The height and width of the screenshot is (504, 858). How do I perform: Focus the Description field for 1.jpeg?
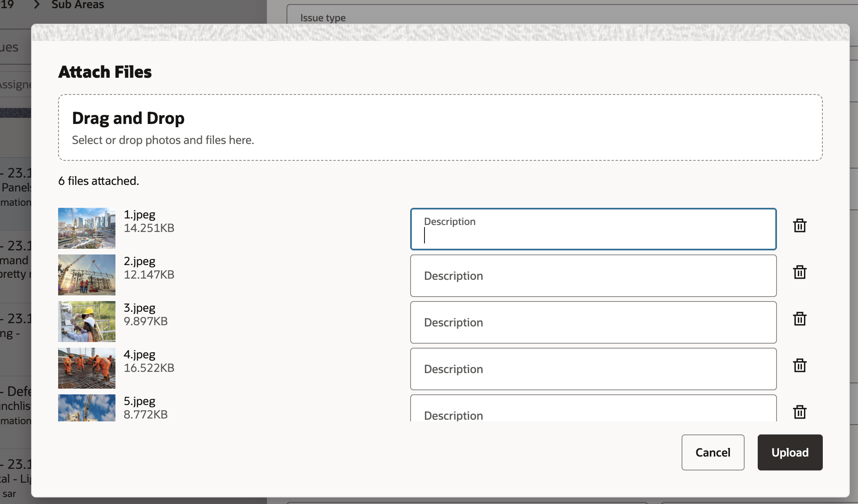(x=593, y=229)
